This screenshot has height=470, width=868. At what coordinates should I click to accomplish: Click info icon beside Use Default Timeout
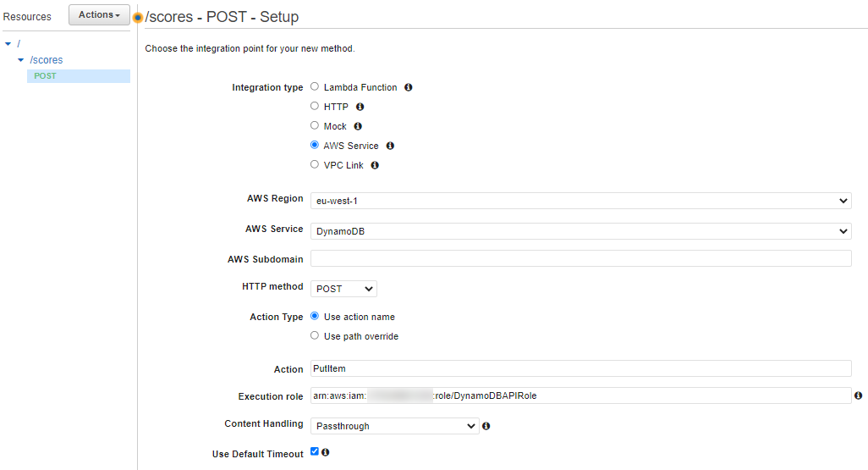[326, 452]
